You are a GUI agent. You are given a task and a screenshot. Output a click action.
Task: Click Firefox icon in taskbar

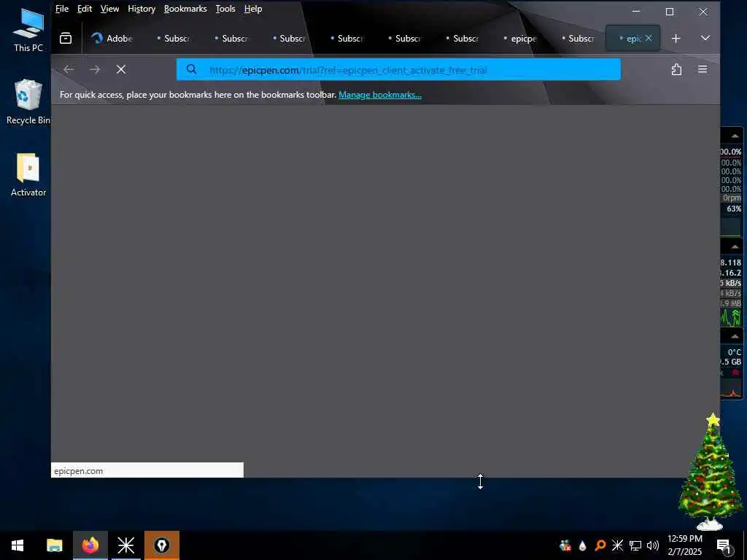90,545
